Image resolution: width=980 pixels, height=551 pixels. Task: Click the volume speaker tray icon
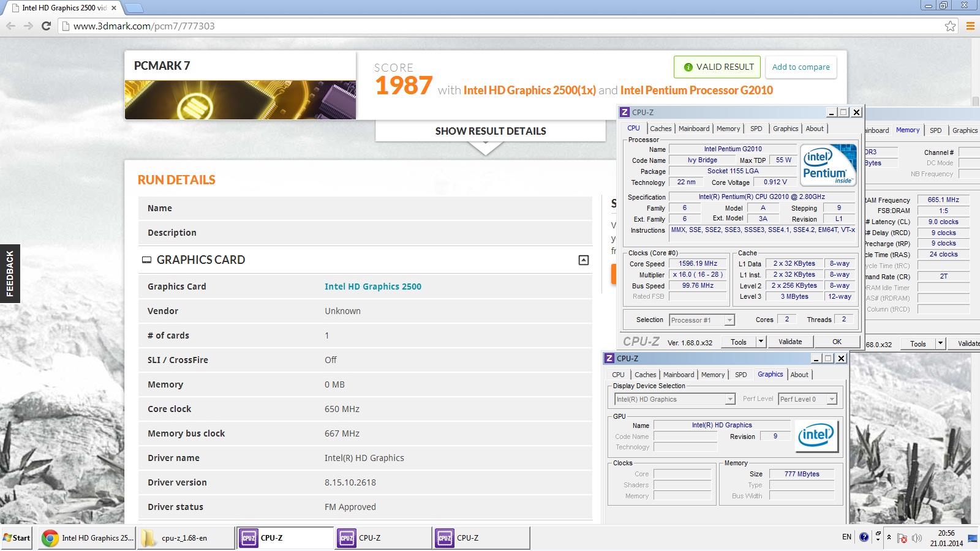tap(916, 538)
